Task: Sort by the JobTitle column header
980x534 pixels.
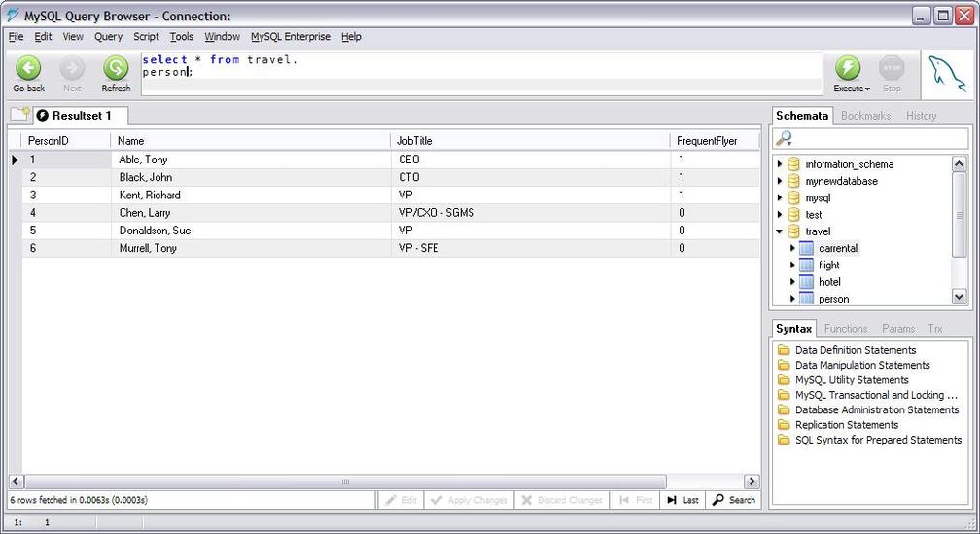Action: point(529,141)
